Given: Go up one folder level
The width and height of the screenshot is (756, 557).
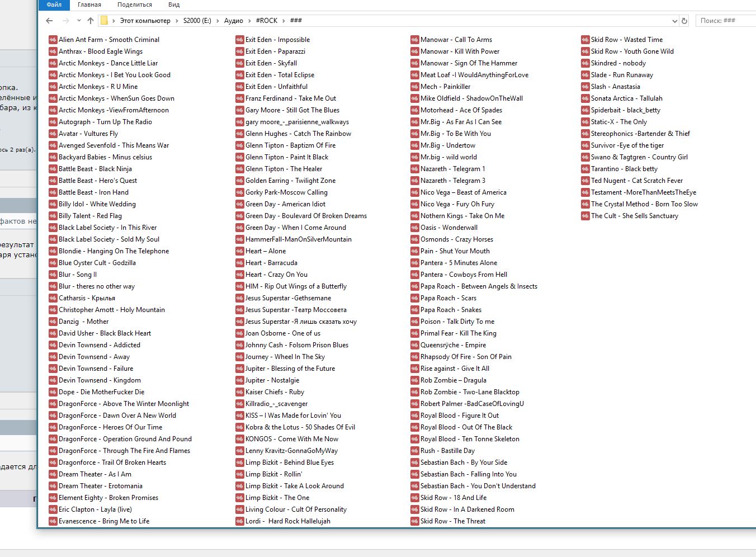Looking at the screenshot, I should tap(91, 21).
